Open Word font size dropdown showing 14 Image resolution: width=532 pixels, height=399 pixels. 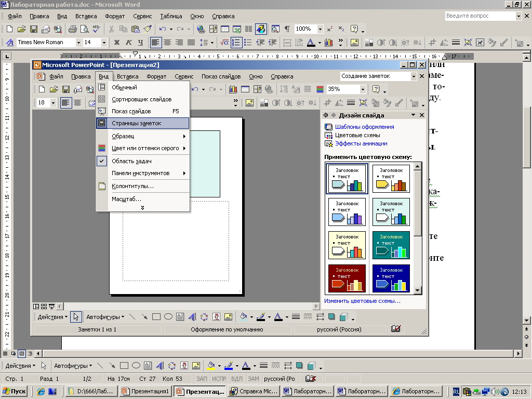104,43
